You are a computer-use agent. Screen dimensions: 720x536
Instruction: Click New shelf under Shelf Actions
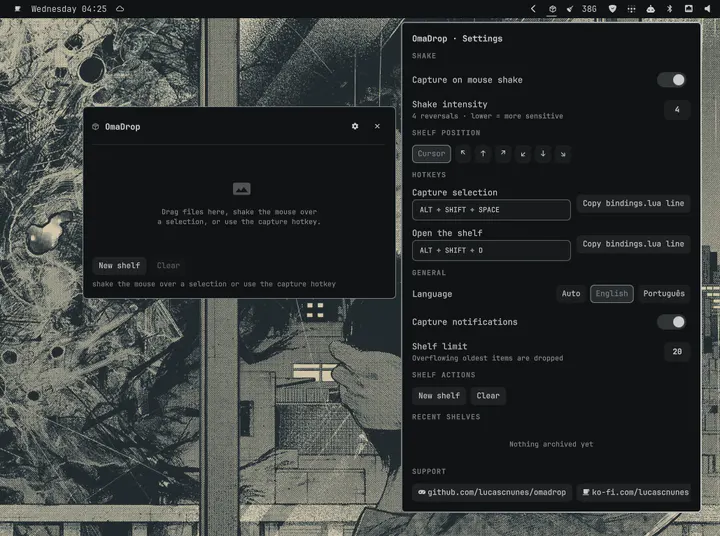click(439, 396)
